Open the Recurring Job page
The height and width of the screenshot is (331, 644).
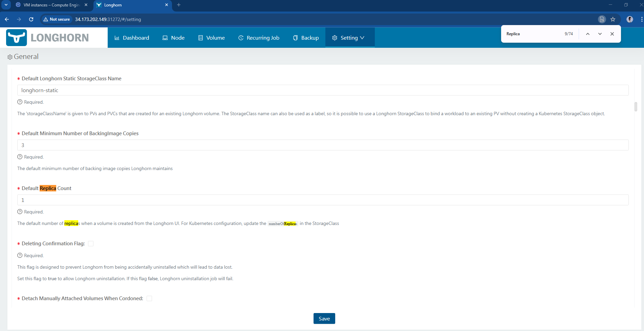click(259, 38)
